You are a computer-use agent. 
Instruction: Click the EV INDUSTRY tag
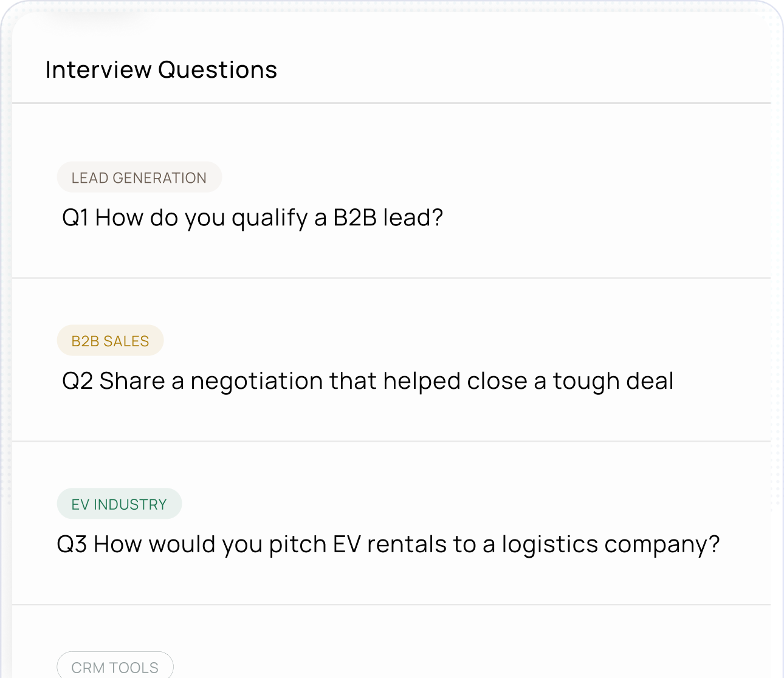click(119, 504)
